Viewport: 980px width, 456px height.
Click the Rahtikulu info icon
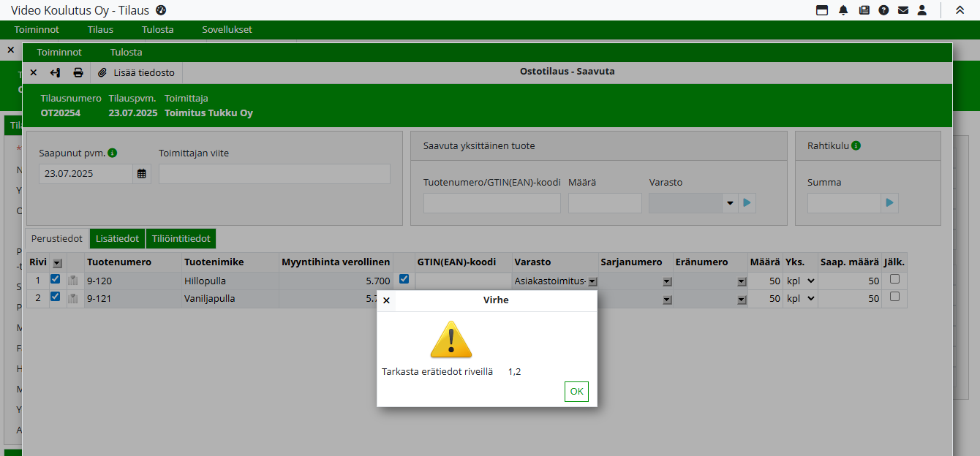[856, 145]
